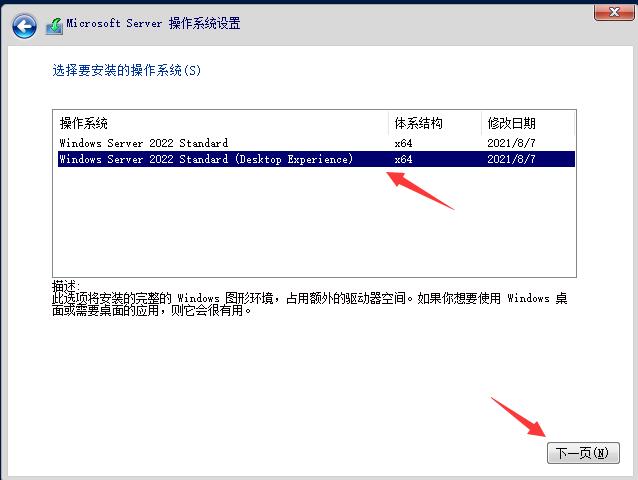Viewport: 638px width, 480px height.
Task: Click the Microsoft Server 操作系统设置 title text
Action: click(x=153, y=24)
